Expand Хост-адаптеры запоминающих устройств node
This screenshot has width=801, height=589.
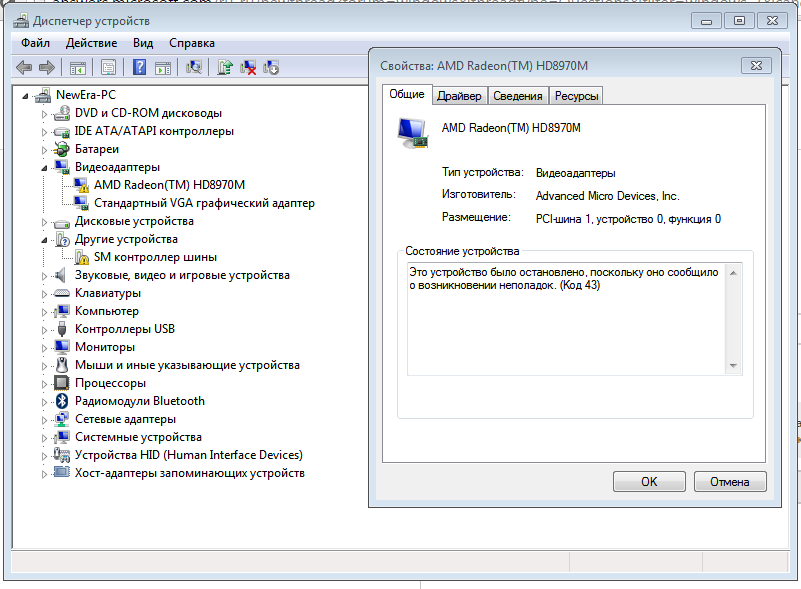44,474
